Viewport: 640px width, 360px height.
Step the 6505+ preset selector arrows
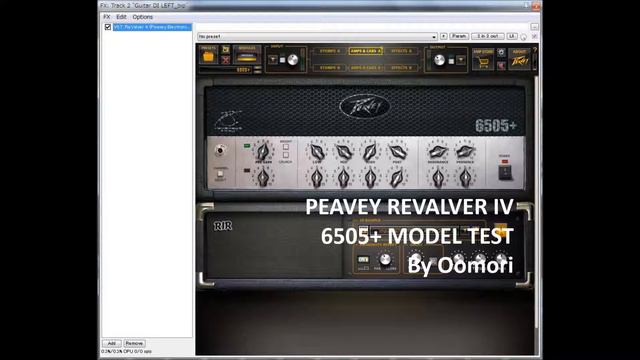258,70
